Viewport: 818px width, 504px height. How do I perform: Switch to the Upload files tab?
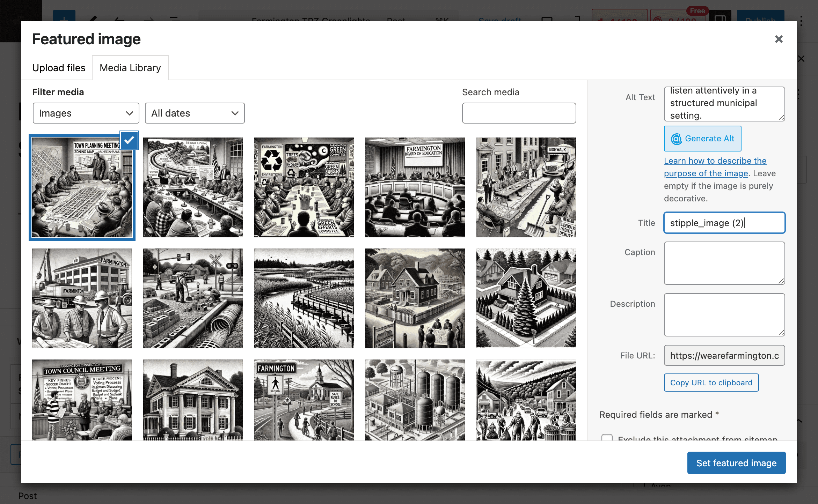coord(59,68)
